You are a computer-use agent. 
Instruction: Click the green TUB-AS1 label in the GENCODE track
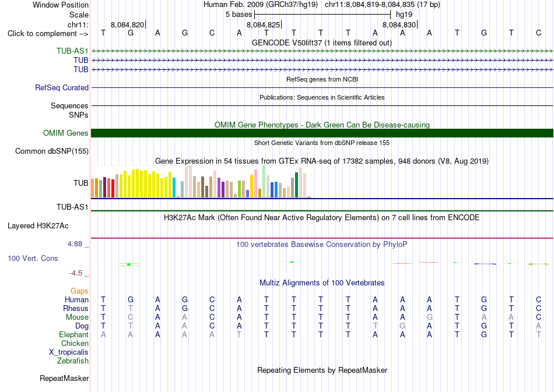(x=72, y=51)
